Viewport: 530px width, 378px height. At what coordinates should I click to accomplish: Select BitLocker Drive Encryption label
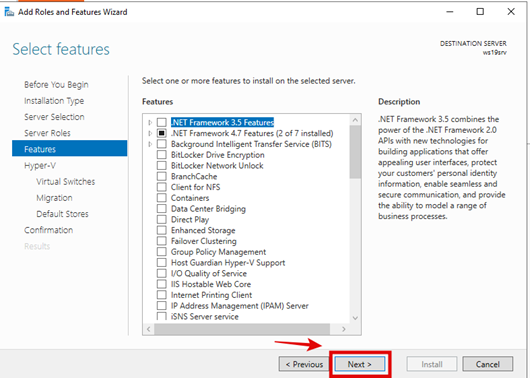[x=217, y=155]
